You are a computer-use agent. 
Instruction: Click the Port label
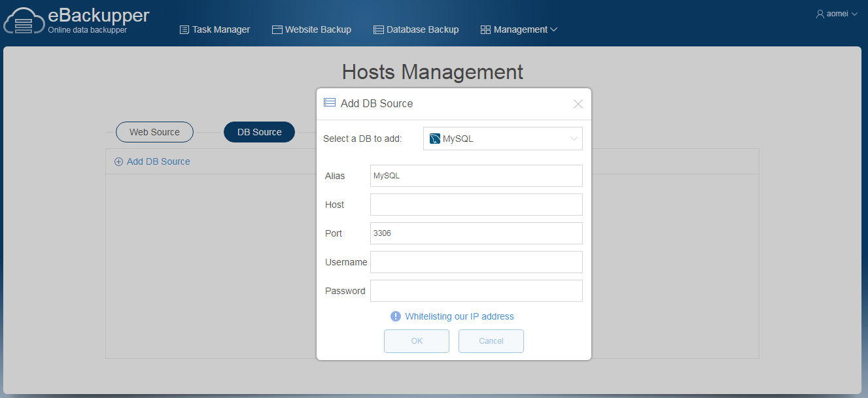pos(334,233)
